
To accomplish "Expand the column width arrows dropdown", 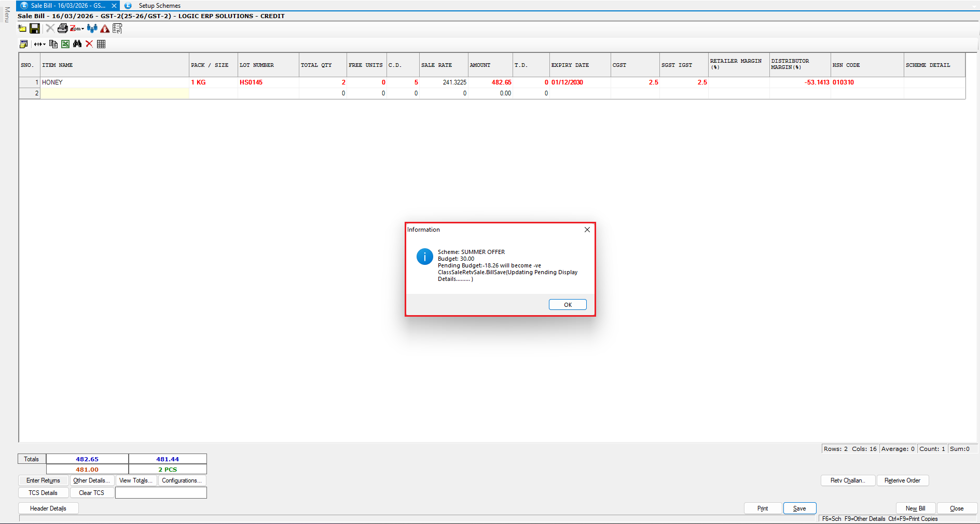I will [40, 44].
